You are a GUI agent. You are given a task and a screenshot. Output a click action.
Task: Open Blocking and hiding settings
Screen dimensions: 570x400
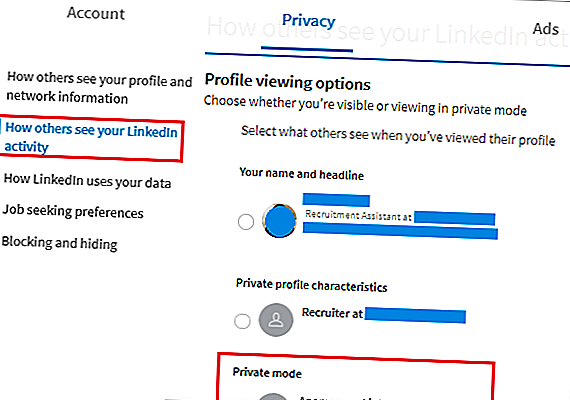coord(60,243)
